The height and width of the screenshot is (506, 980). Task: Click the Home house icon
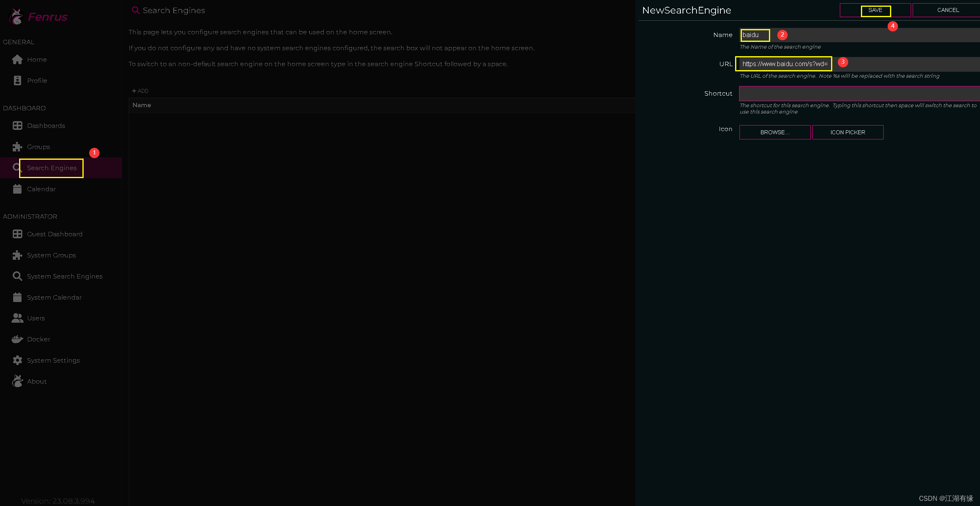(17, 59)
